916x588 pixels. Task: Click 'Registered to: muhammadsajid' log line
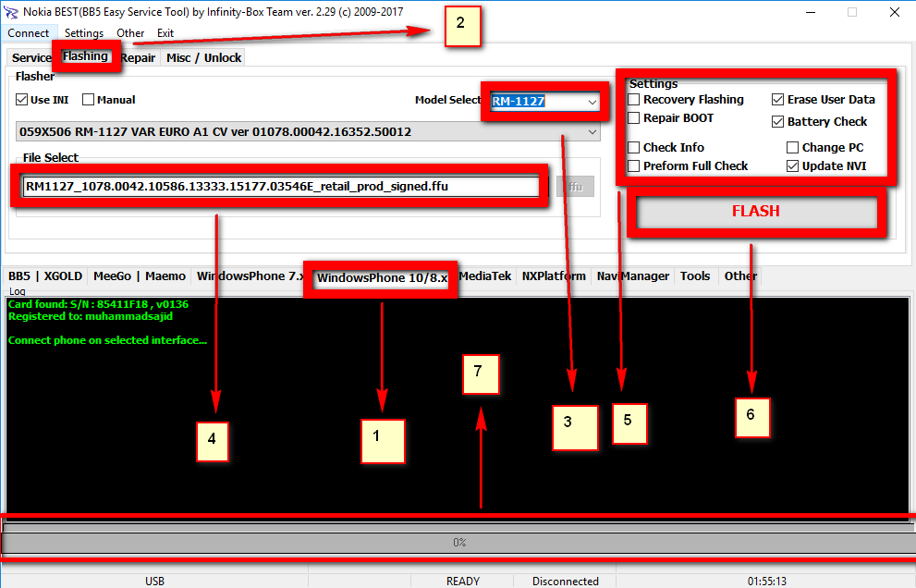coord(91,316)
